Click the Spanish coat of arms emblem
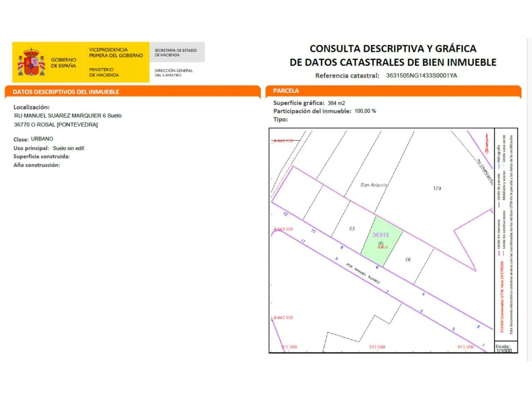The image size is (532, 399). [31, 62]
